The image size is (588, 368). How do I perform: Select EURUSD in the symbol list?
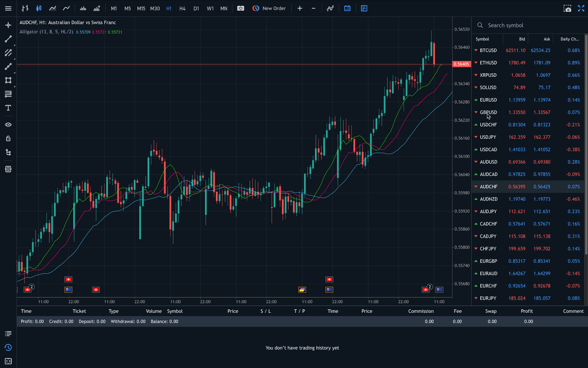pyautogui.click(x=528, y=100)
